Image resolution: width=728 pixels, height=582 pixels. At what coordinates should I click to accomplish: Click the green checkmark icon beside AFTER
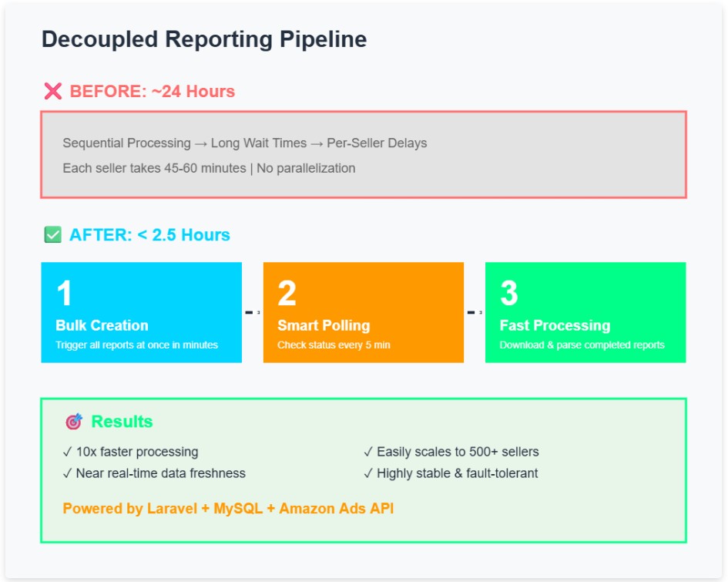point(52,235)
